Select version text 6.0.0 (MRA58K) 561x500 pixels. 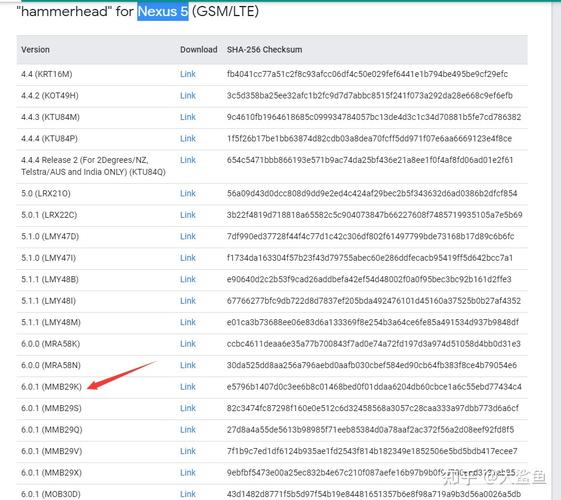[50, 344]
